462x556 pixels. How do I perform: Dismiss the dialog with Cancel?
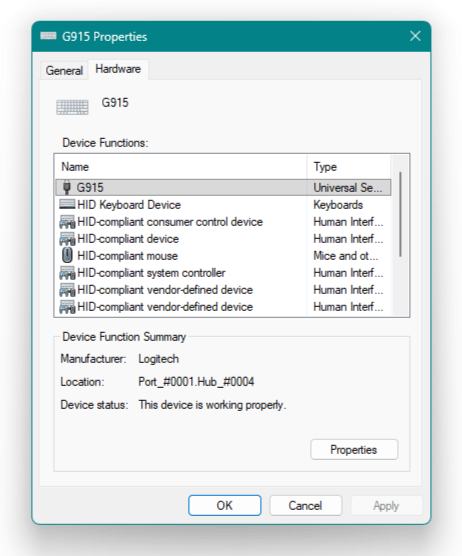[305, 505]
